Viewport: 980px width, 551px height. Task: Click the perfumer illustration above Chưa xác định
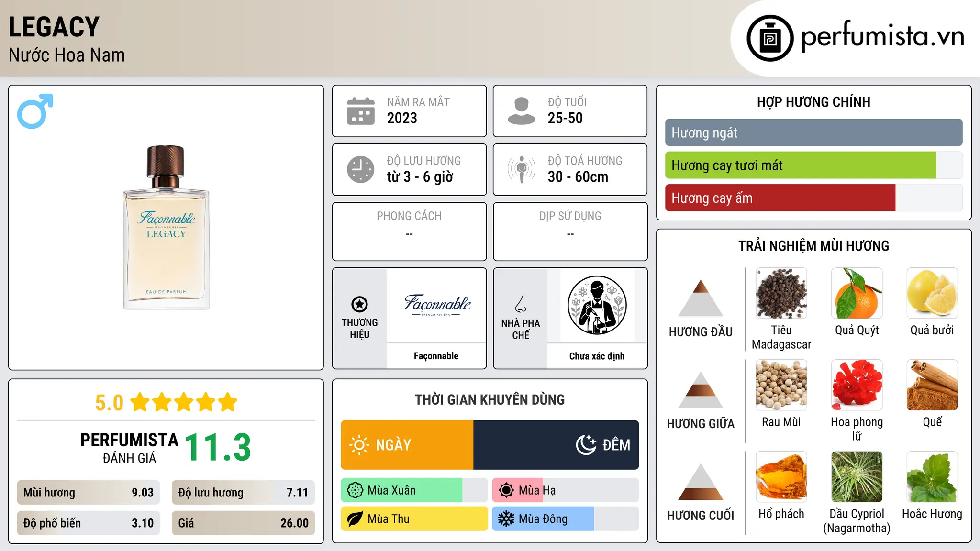[x=597, y=305]
